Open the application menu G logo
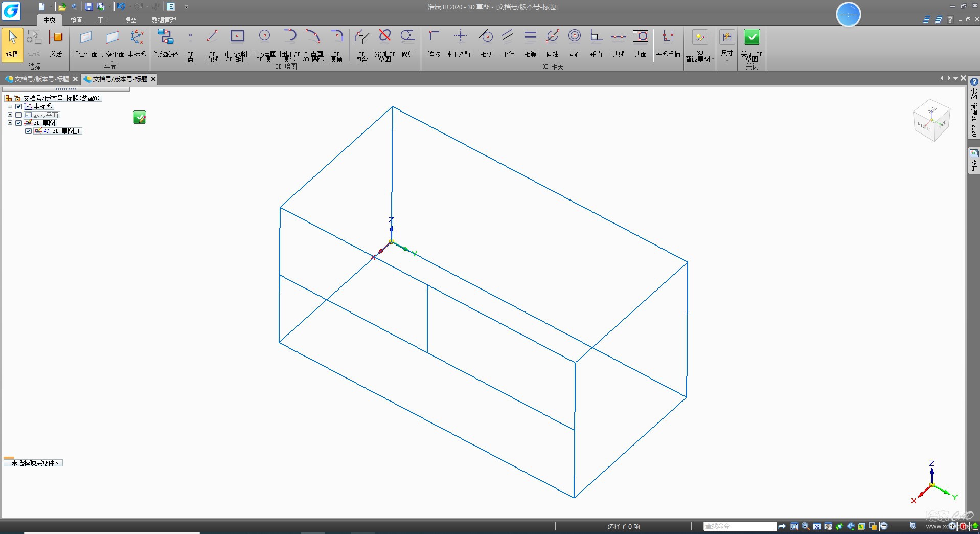This screenshot has width=980, height=534. (11, 10)
